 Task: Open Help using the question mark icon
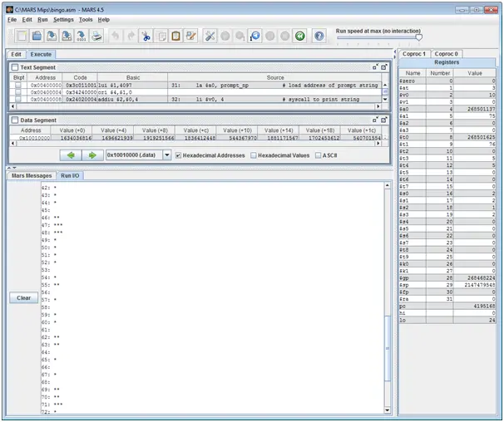319,36
